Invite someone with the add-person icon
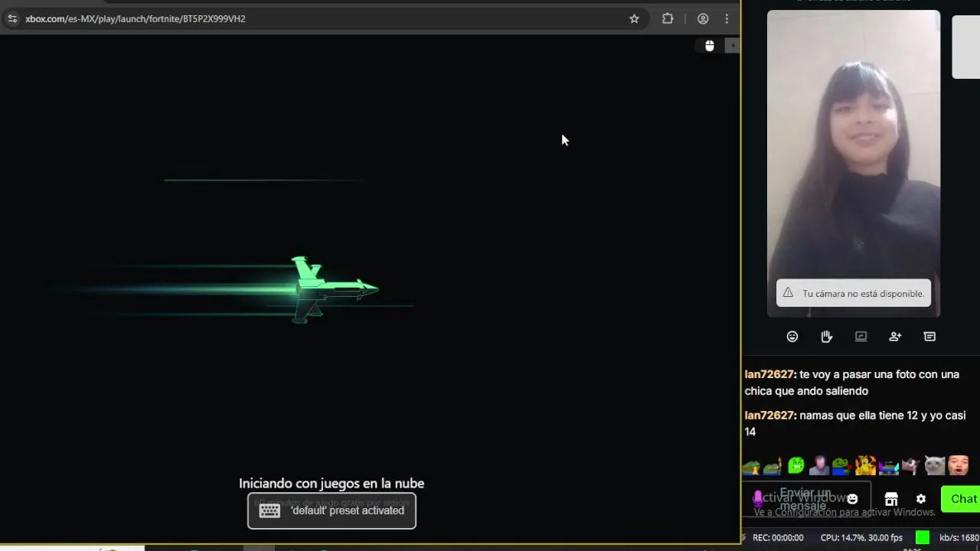980x551 pixels. 895,336
